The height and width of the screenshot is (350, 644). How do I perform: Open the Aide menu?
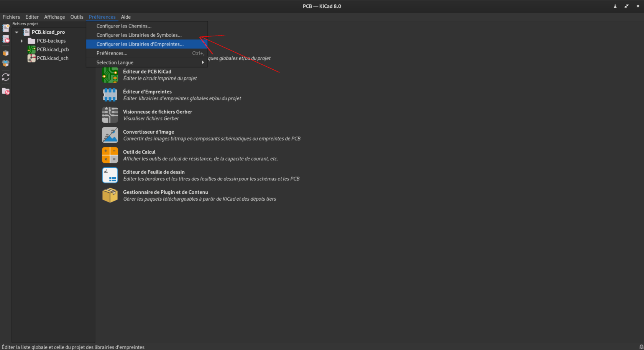point(126,17)
